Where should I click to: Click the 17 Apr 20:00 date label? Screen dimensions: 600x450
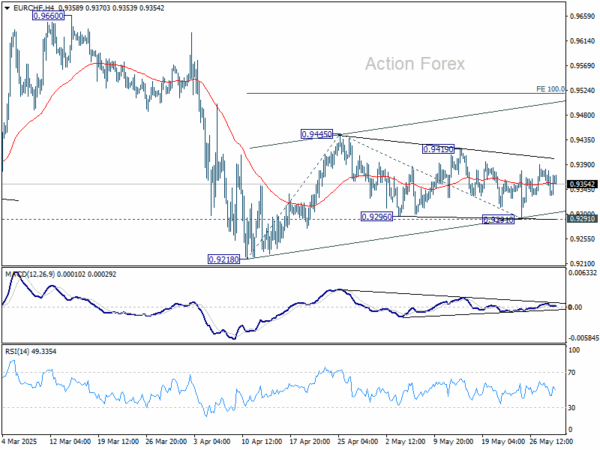(x=310, y=441)
